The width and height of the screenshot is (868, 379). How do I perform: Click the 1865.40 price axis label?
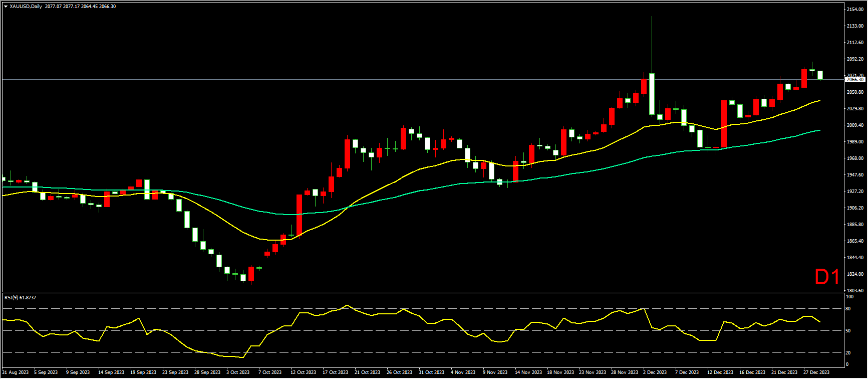coord(854,241)
